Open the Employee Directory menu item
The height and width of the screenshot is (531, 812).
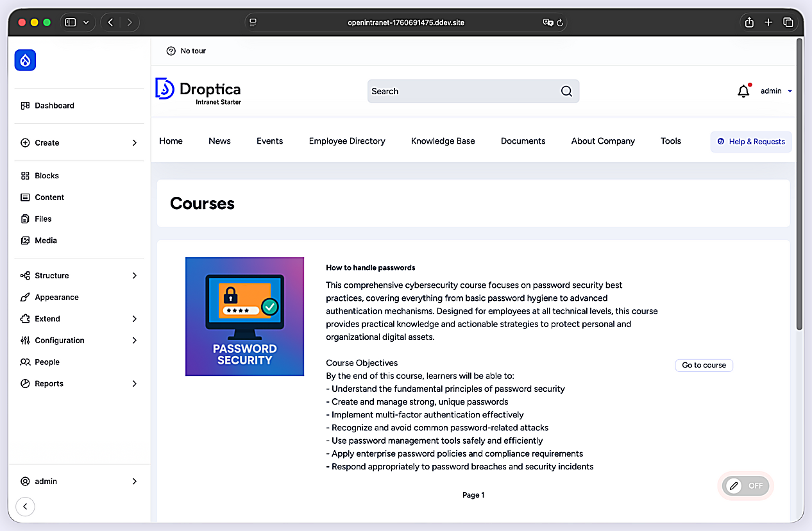tap(347, 141)
